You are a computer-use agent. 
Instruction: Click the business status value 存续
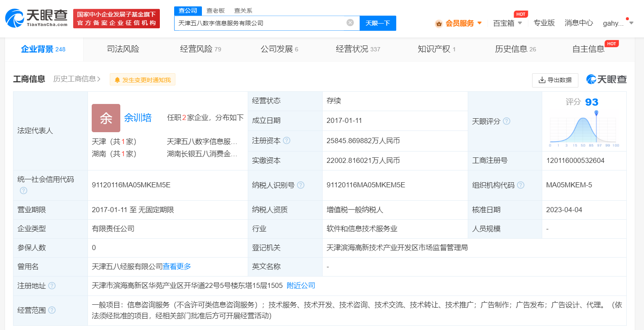pyautogui.click(x=334, y=101)
